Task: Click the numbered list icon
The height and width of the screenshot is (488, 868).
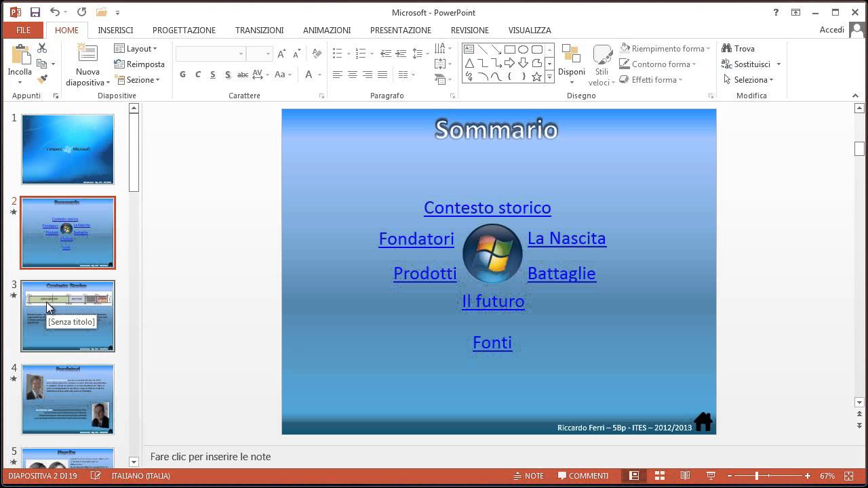Action: [360, 54]
